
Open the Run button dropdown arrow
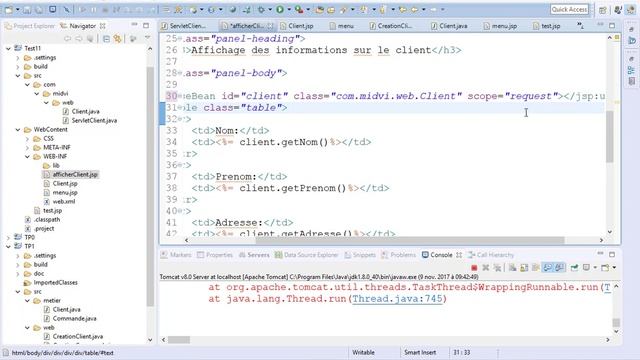289,9
